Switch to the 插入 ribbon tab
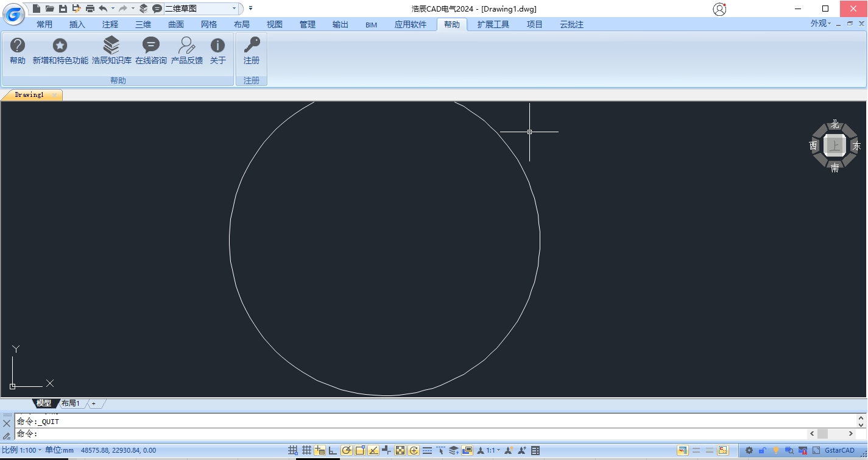Viewport: 868px width, 460px height. [77, 24]
